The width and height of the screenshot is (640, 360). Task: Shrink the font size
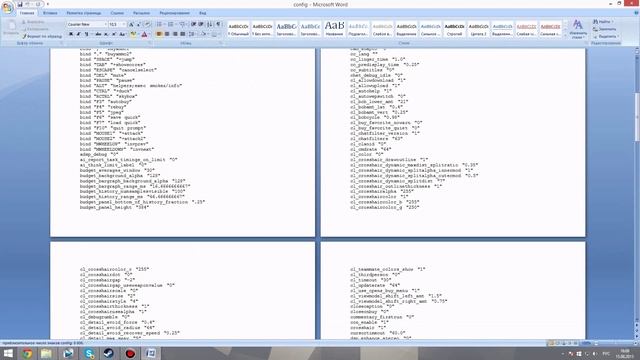tap(138, 24)
